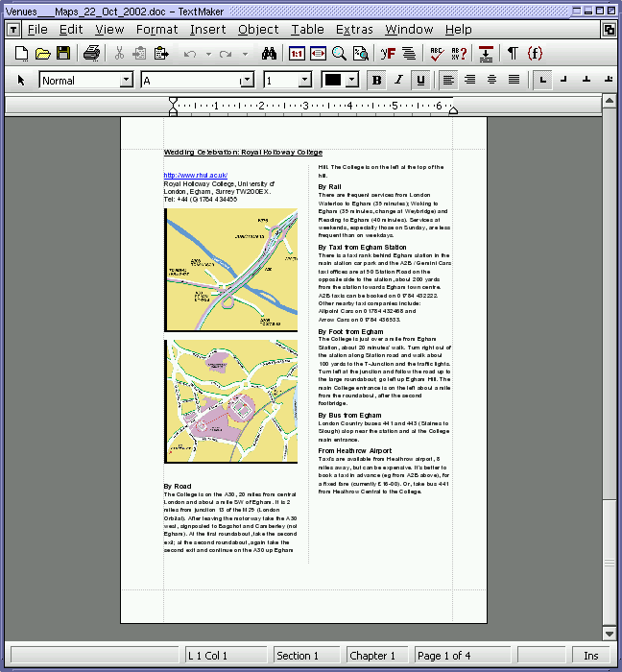Open the font name dropdown list

(247, 81)
